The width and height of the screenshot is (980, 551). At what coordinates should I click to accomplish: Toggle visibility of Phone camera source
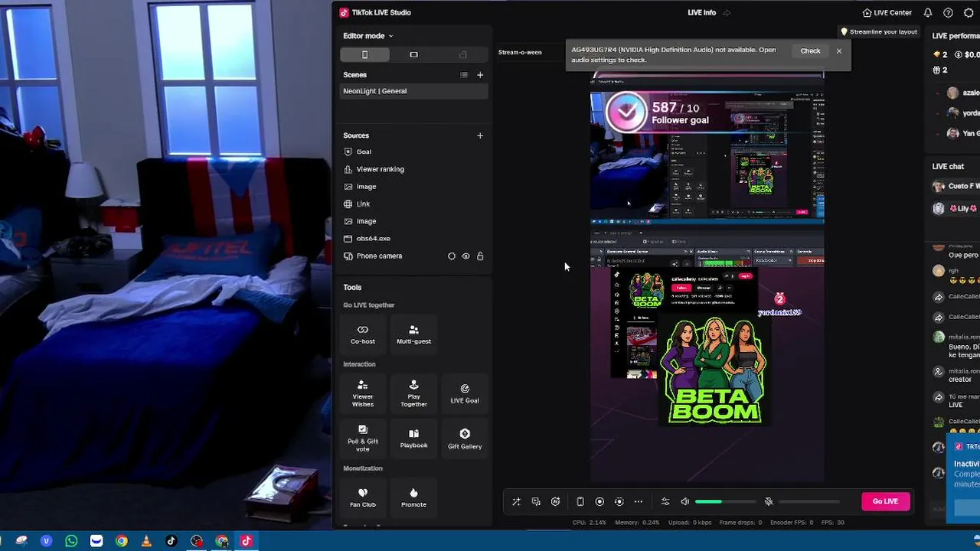tap(465, 256)
